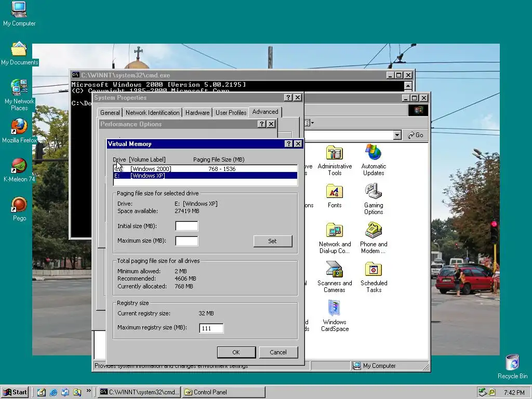Open Scheduled Tasks in Control Panel
532x399 pixels.
tap(374, 277)
